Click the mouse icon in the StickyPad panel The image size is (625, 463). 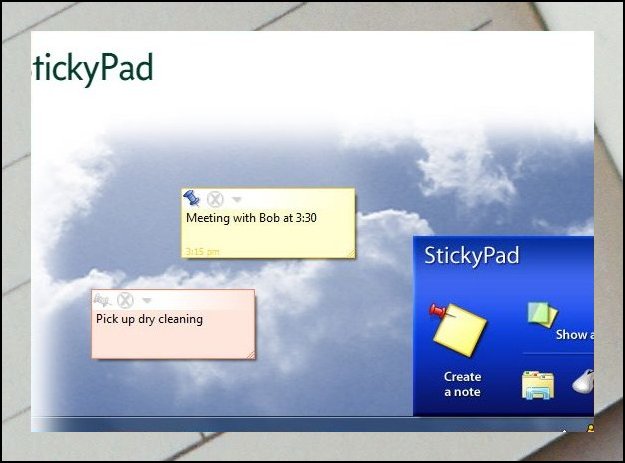(x=583, y=382)
